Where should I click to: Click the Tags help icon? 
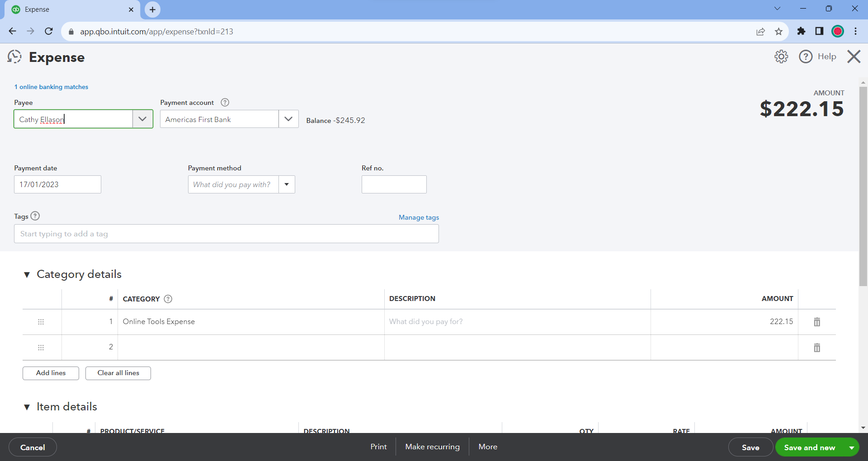point(35,216)
